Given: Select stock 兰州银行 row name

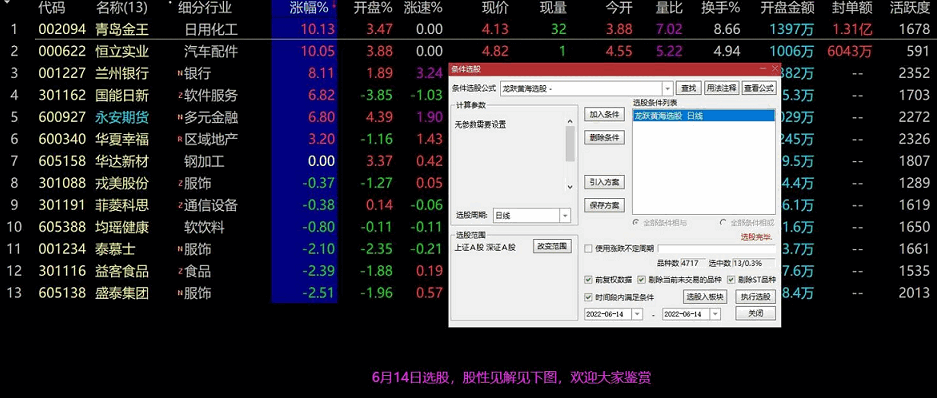Looking at the screenshot, I should pos(122,74).
